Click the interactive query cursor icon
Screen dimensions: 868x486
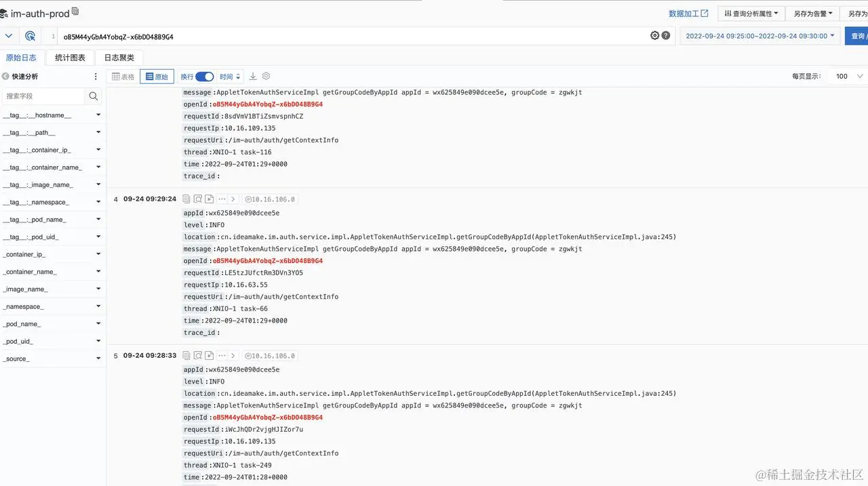click(31, 36)
